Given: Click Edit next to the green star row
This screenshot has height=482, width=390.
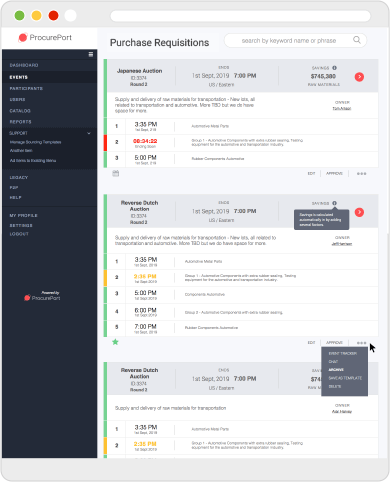Looking at the screenshot, I should (311, 343).
